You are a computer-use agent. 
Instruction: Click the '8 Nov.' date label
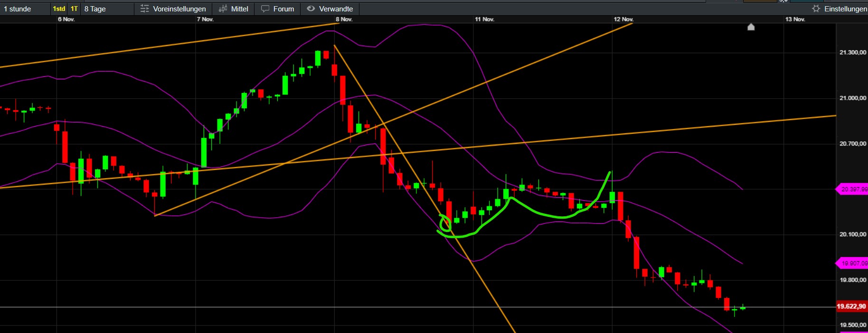point(344,19)
